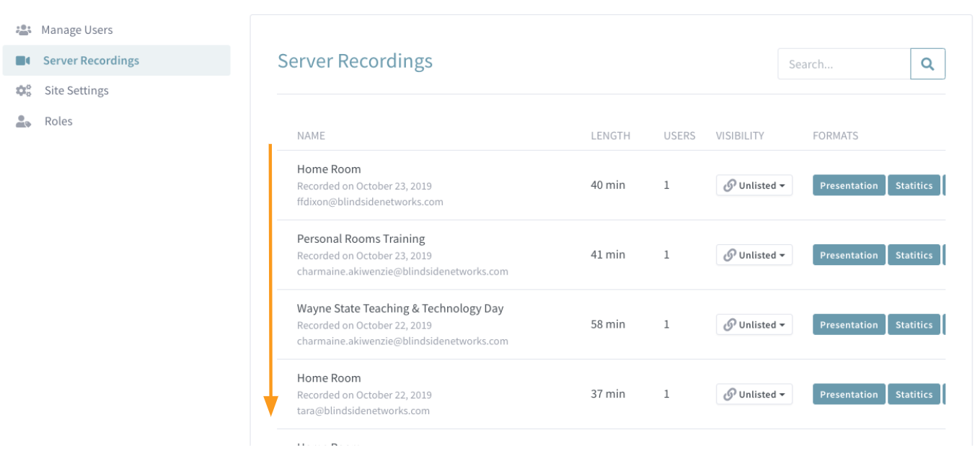Image resolution: width=980 pixels, height=456 pixels.
Task: Click the Server Recordings camera icon
Action: 23,61
